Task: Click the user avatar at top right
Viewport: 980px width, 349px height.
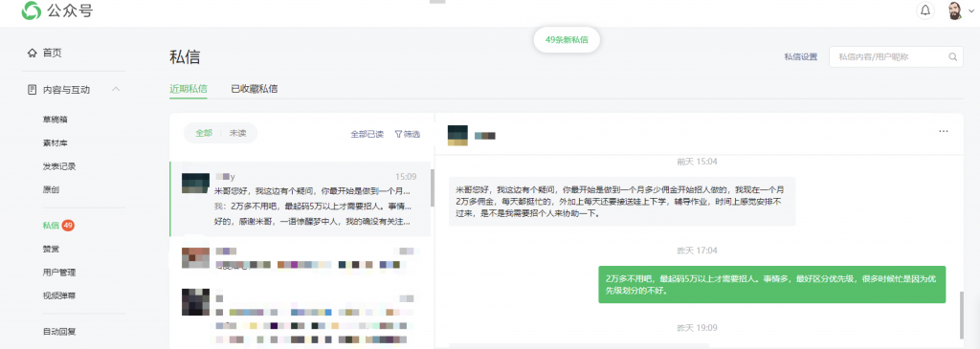Action: tap(955, 11)
